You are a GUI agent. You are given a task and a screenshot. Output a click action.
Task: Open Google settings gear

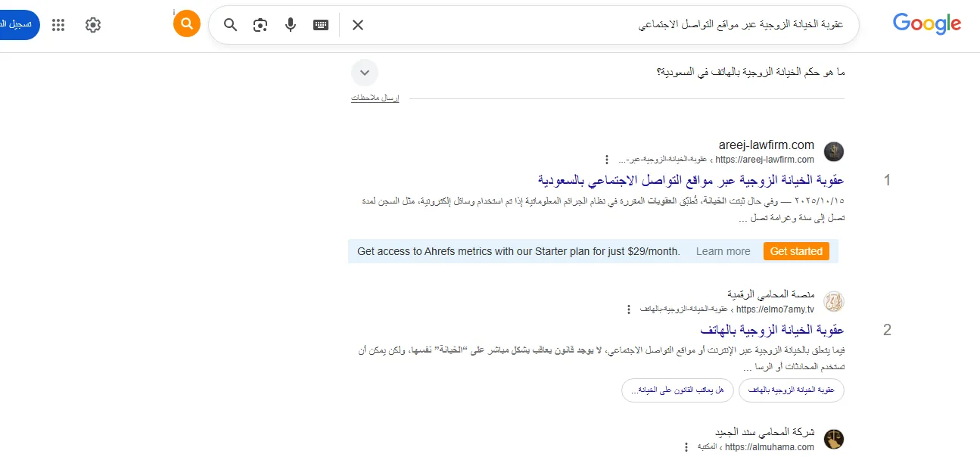coord(93,25)
